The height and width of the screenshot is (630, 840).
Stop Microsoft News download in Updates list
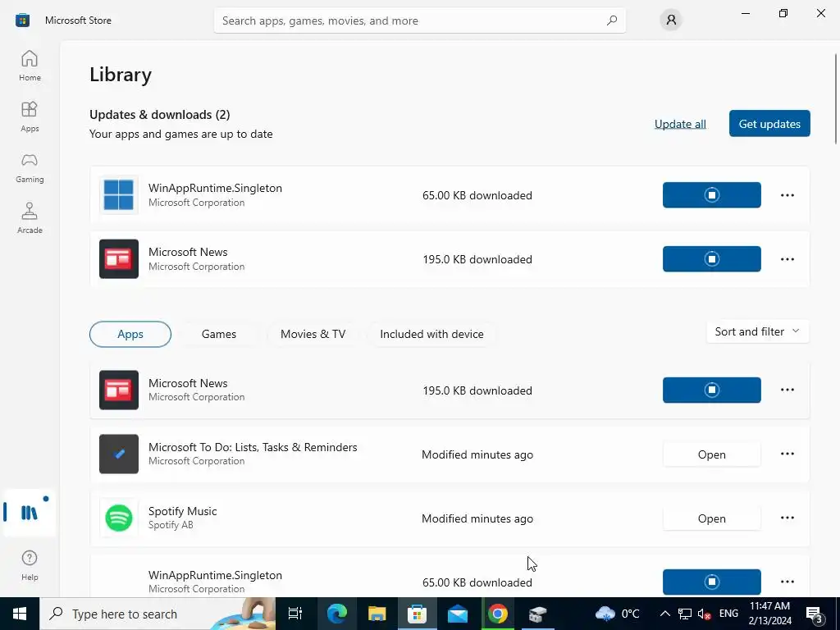click(x=711, y=259)
